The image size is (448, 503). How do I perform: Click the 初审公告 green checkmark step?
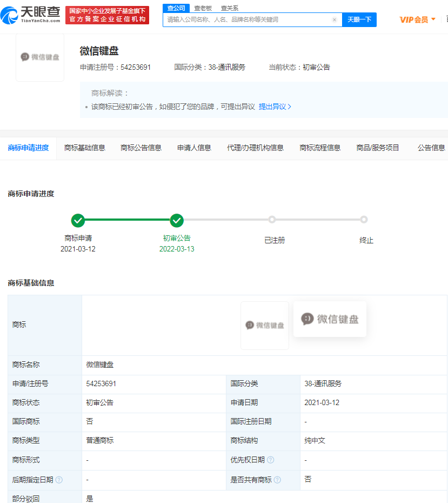tap(177, 220)
